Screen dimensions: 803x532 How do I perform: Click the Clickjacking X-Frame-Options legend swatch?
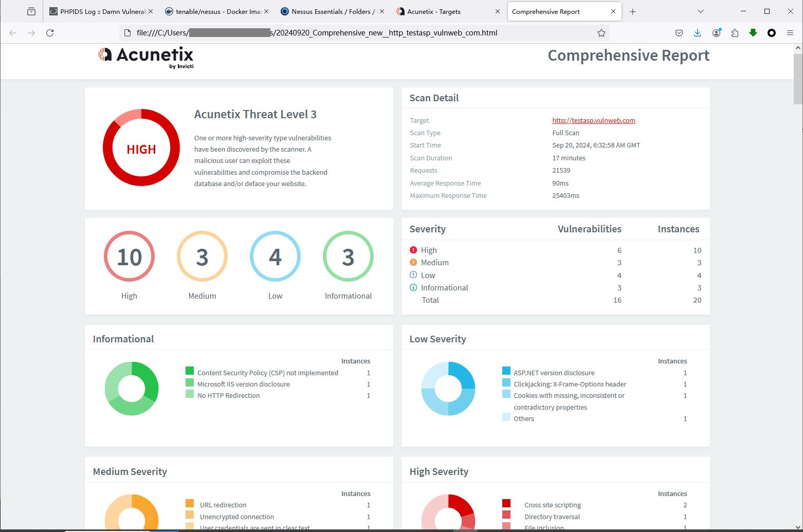click(506, 382)
